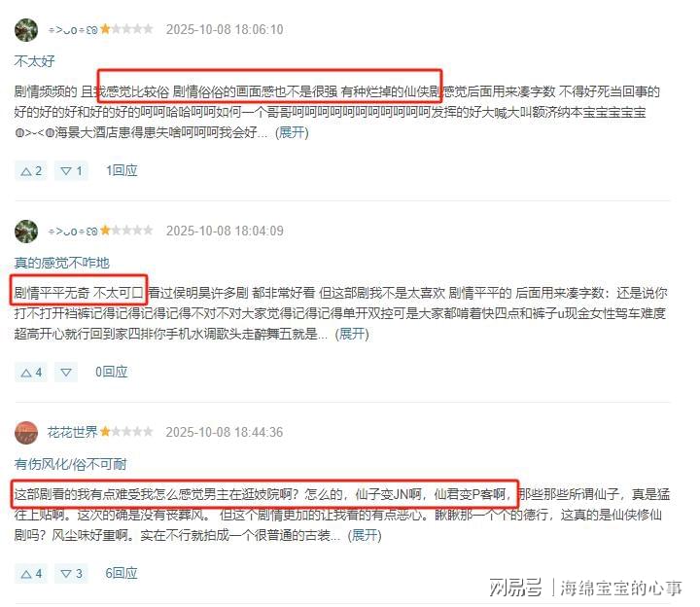Upvote the 真的感觉不咋地 review
700x607 pixels.
click(x=30, y=372)
